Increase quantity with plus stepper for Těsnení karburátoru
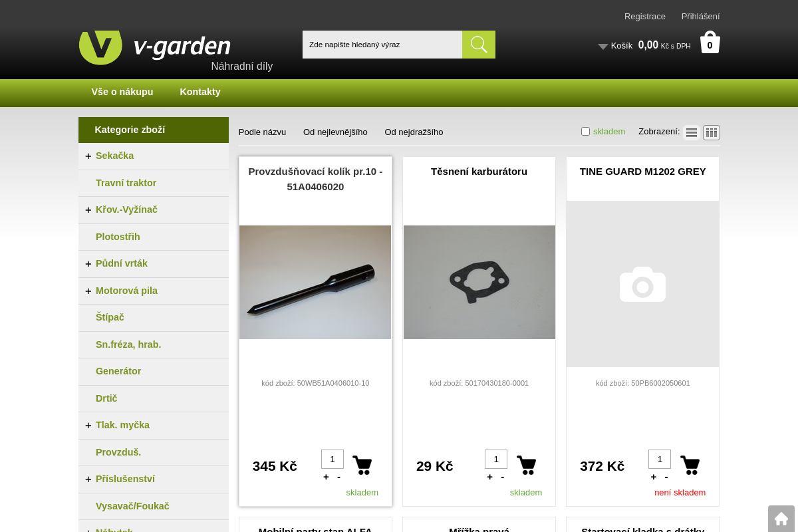The width and height of the screenshot is (798, 532). click(489, 477)
